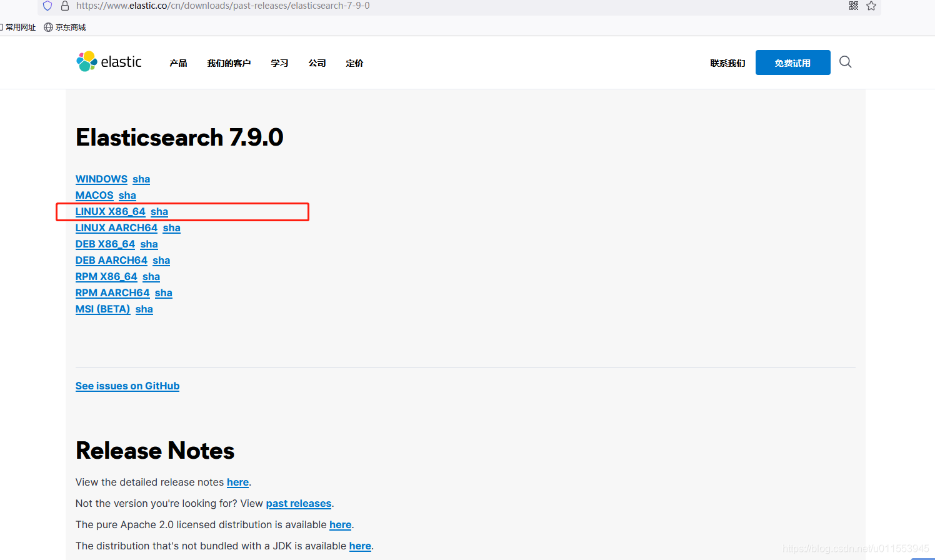Image resolution: width=935 pixels, height=560 pixels.
Task: Bookmark this page with the star icon
Action: tap(871, 6)
